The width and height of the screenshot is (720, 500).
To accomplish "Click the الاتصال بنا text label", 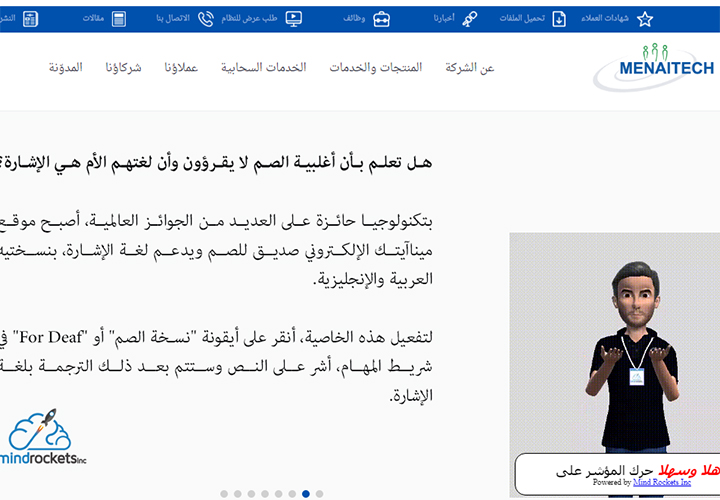I will pyautogui.click(x=173, y=18).
